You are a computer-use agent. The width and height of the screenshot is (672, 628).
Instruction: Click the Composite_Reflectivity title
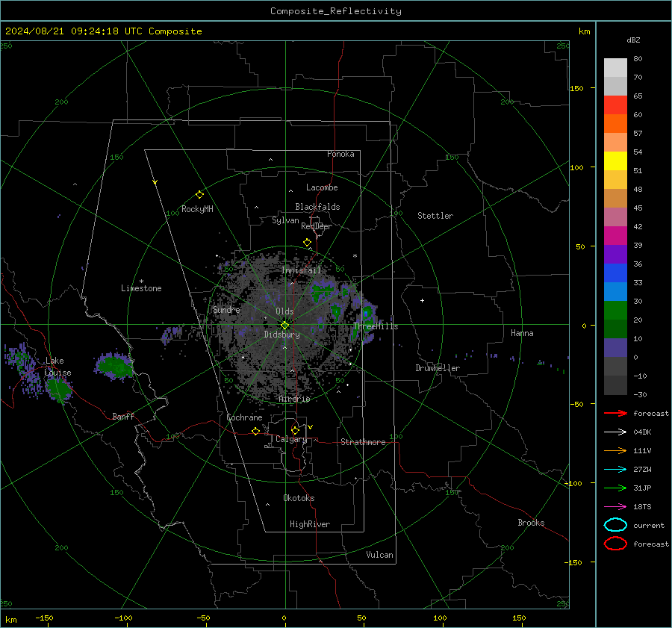pos(336,11)
